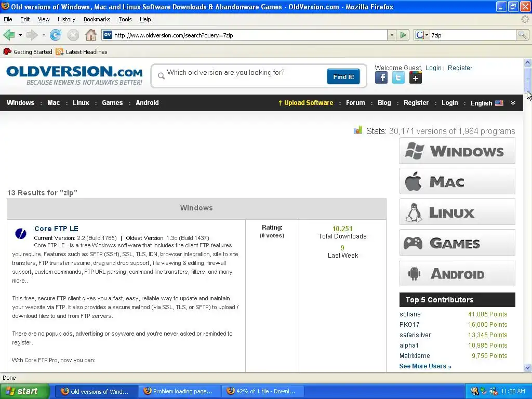Open the Bookmarks menu
The width and height of the screenshot is (532, 399).
pos(97,19)
